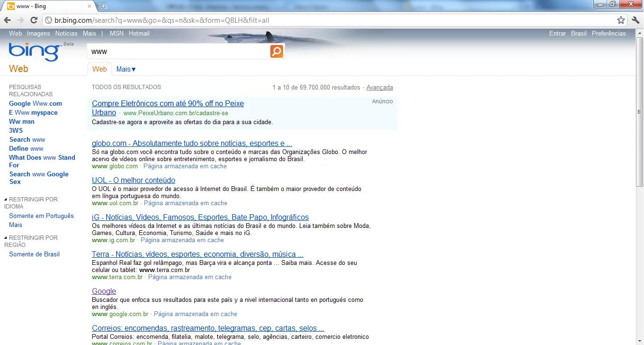Click Mais under language restriction
644x345 pixels.
click(16, 225)
